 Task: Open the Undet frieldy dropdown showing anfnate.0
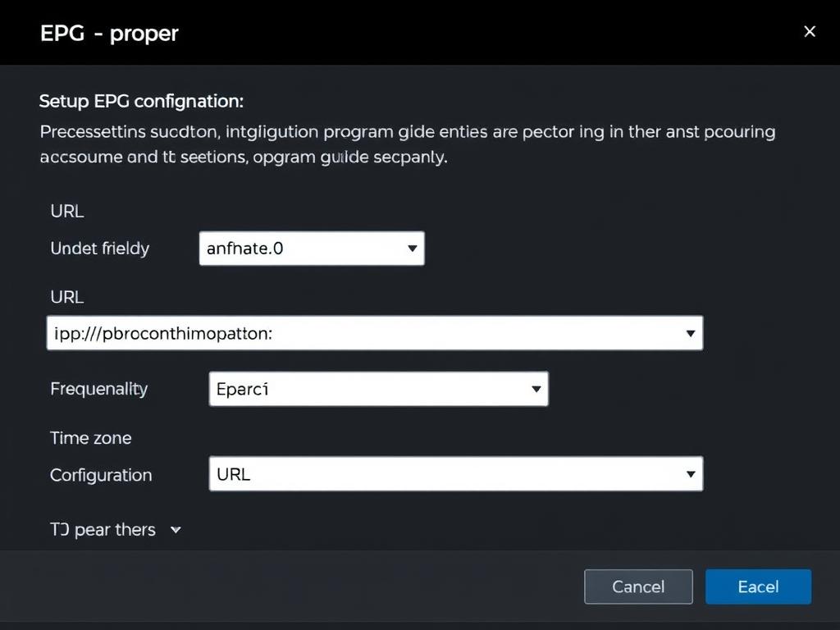[x=304, y=249]
